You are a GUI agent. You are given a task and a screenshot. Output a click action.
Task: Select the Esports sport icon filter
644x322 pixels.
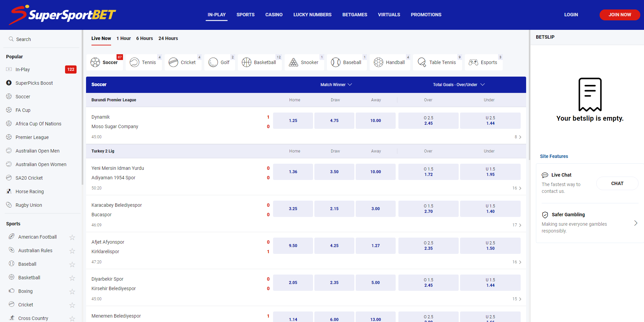tap(484, 62)
